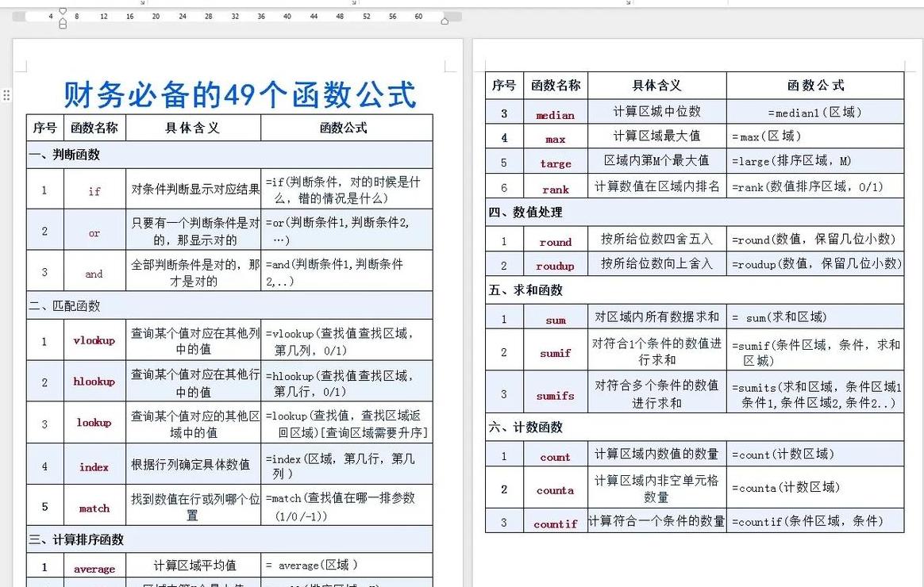Image resolution: width=924 pixels, height=587 pixels.
Task: Click section heading 三、计算排序函数
Action: [x=77, y=539]
